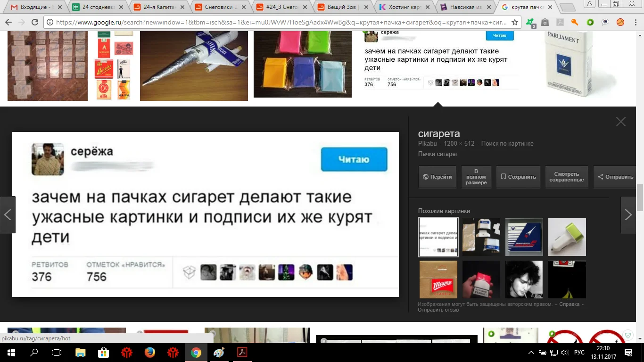The image size is (644, 362).
Task: Show the previous image with the left arrow
Action: click(x=8, y=215)
